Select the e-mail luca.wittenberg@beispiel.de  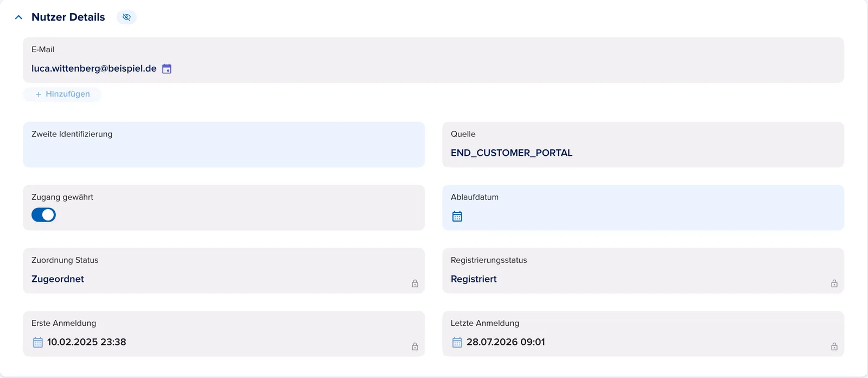pyautogui.click(x=94, y=68)
